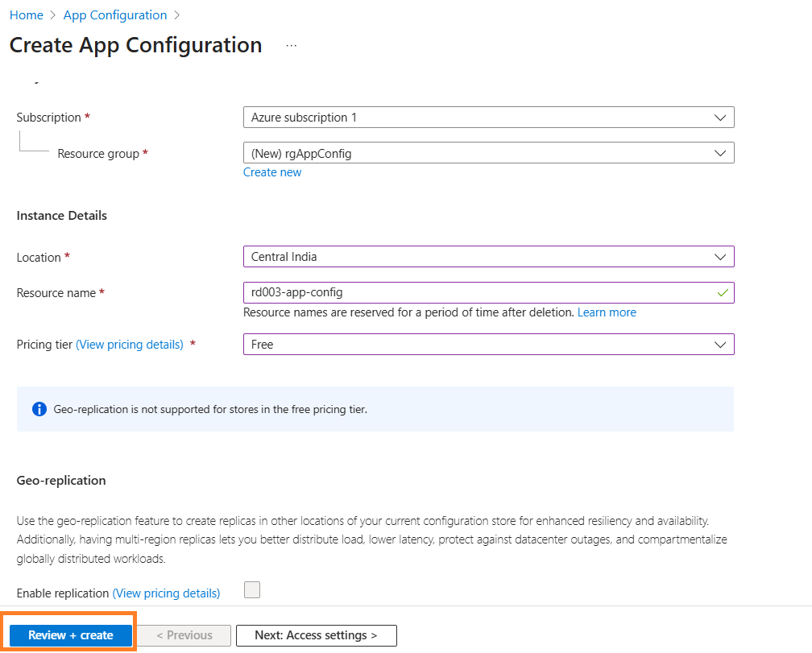812x653 pixels.
Task: Navigate to Home via breadcrumb
Action: click(x=26, y=14)
